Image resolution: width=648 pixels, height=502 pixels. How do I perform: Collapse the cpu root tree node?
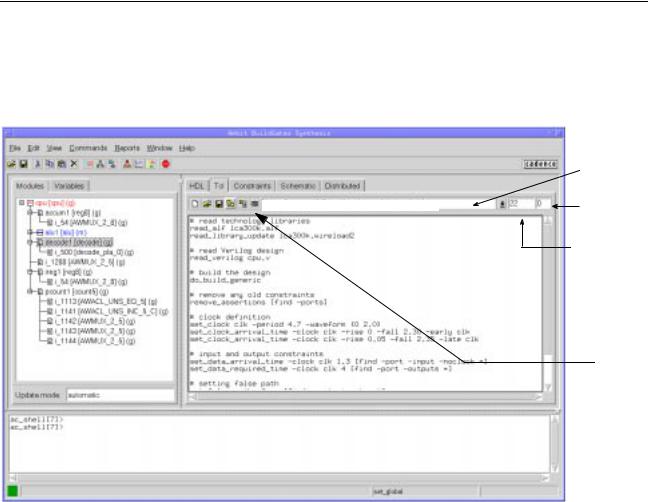click(22, 203)
